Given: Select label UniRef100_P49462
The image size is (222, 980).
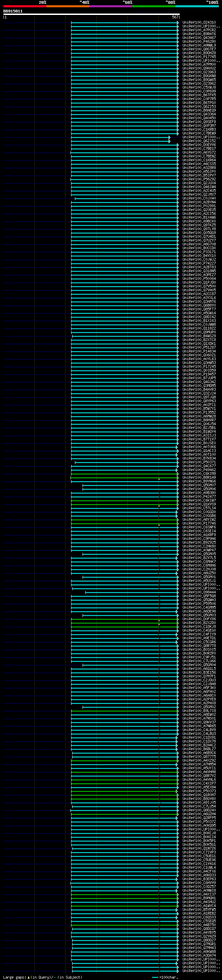Looking at the screenshot, I should point(199,470).
